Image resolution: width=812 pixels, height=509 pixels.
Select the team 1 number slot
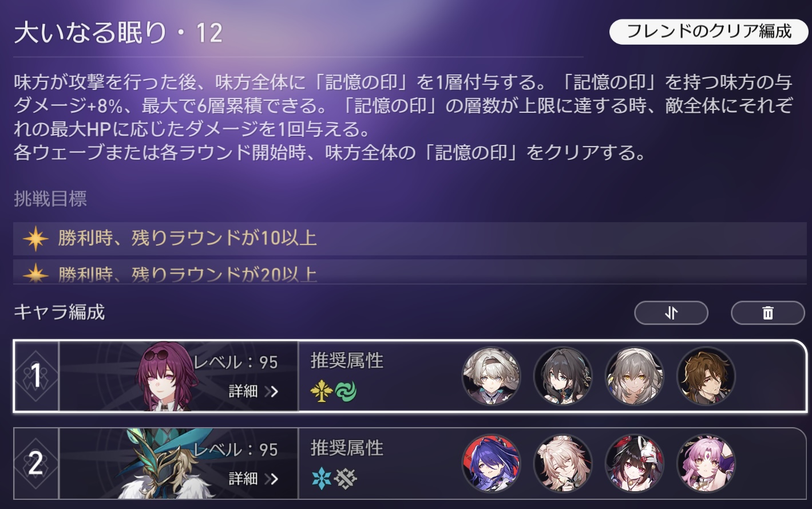(x=36, y=376)
